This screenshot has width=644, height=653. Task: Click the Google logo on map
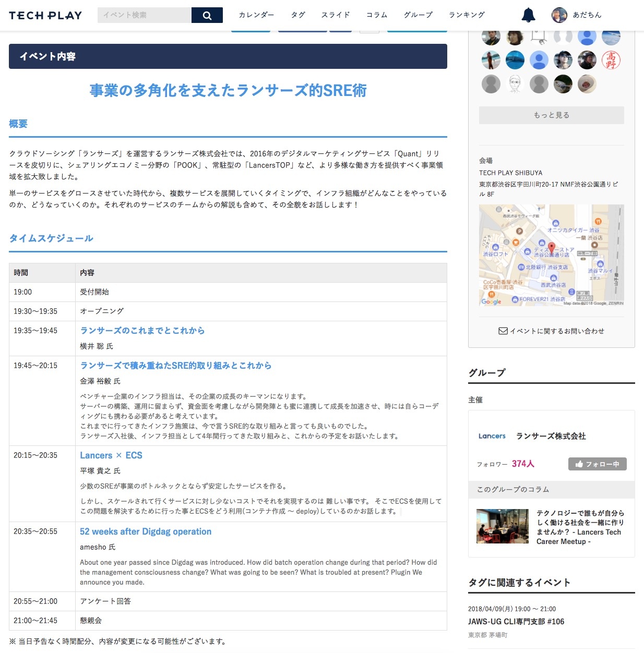[491, 301]
